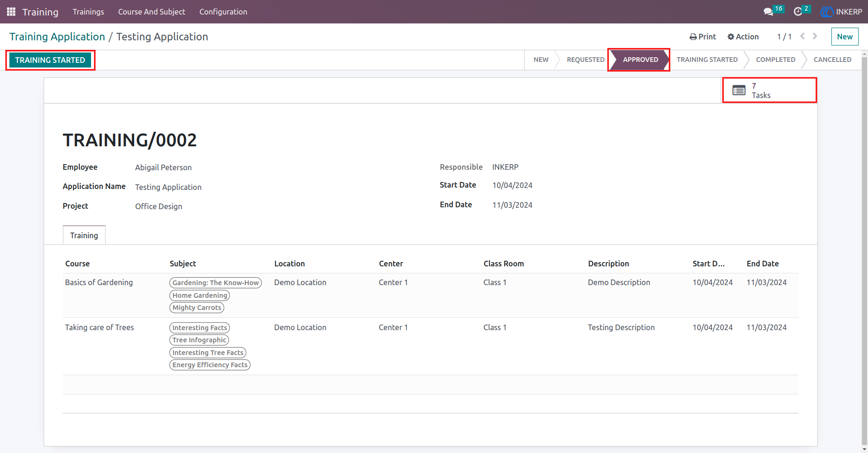The width and height of the screenshot is (868, 453).
Task: Click the Print option
Action: point(702,37)
